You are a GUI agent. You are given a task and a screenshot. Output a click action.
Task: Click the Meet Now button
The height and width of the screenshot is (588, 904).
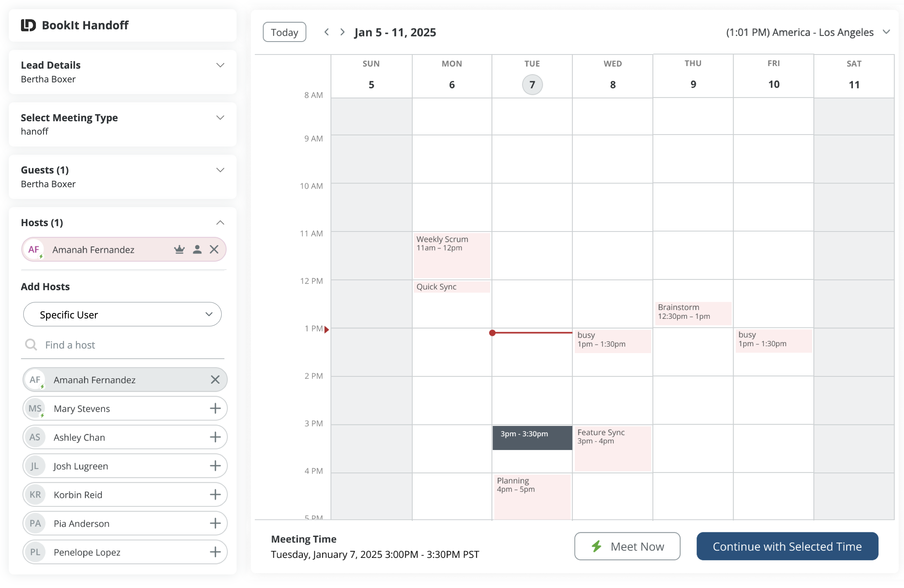click(x=627, y=546)
